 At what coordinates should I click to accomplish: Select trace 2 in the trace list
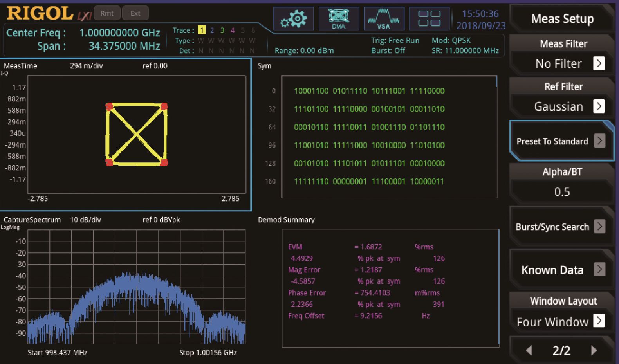212,30
